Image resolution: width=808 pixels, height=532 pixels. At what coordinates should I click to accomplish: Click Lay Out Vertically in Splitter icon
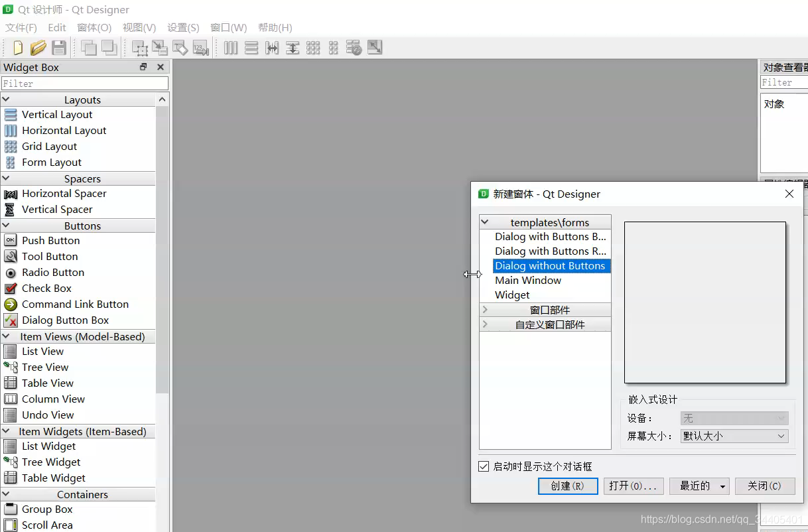tap(293, 48)
